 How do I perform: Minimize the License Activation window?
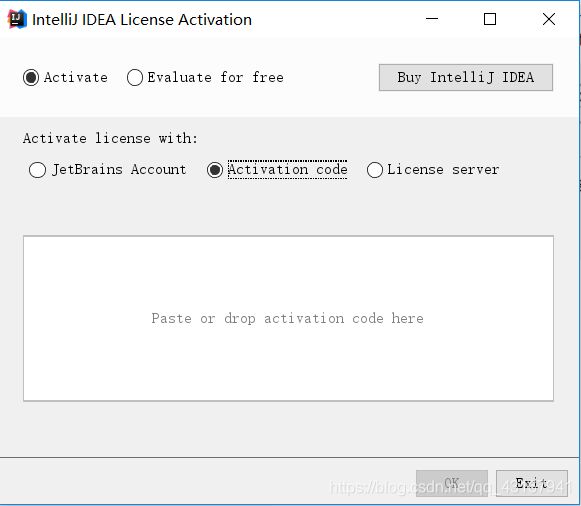[x=432, y=19]
